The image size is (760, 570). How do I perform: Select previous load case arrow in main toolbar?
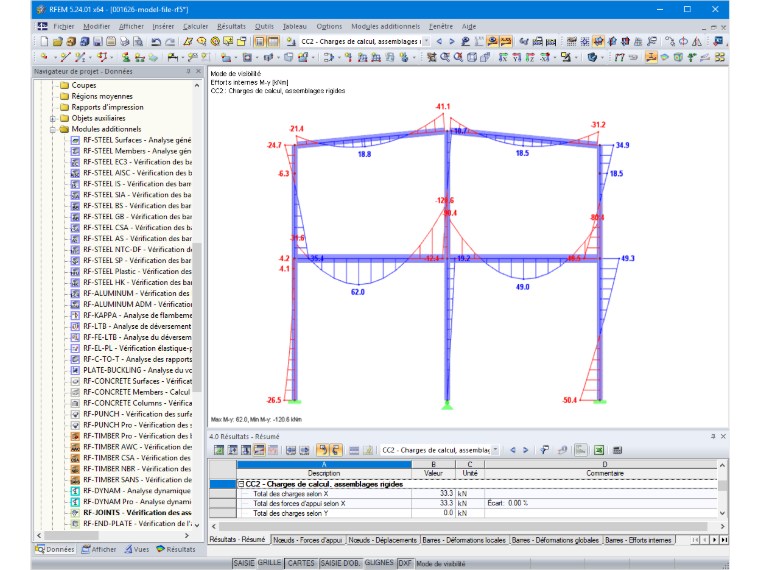point(439,42)
